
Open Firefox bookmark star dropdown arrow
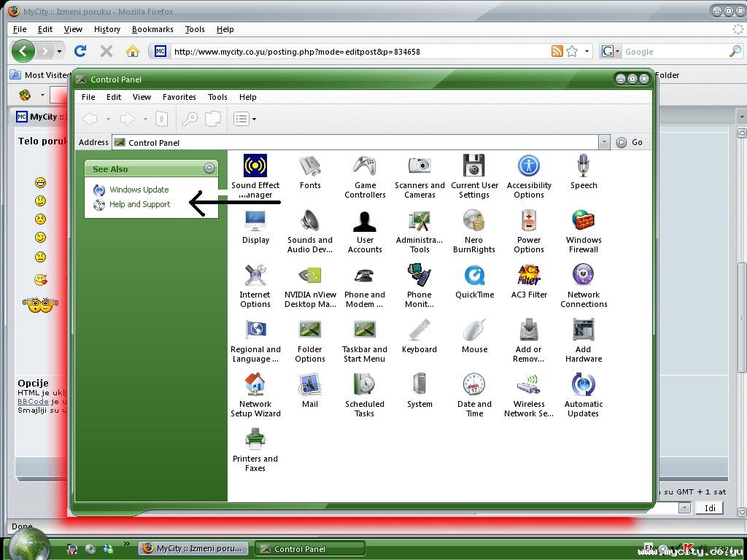click(x=587, y=51)
